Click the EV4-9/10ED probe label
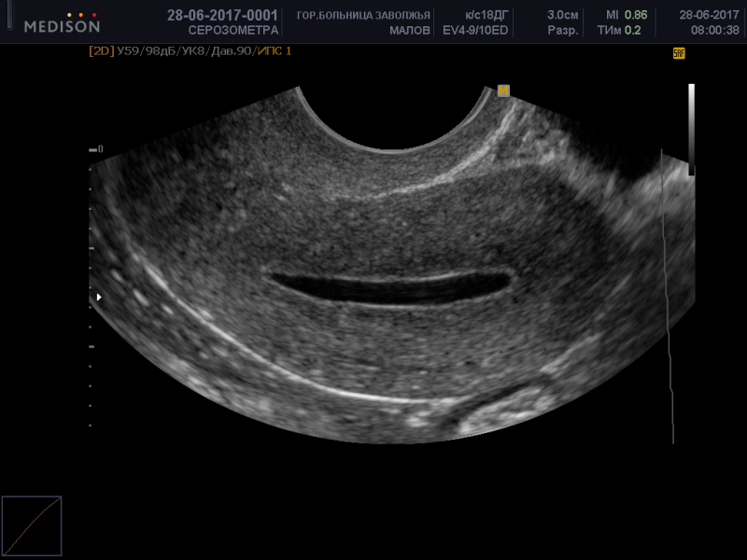Image resolution: width=747 pixels, height=560 pixels. (475, 31)
